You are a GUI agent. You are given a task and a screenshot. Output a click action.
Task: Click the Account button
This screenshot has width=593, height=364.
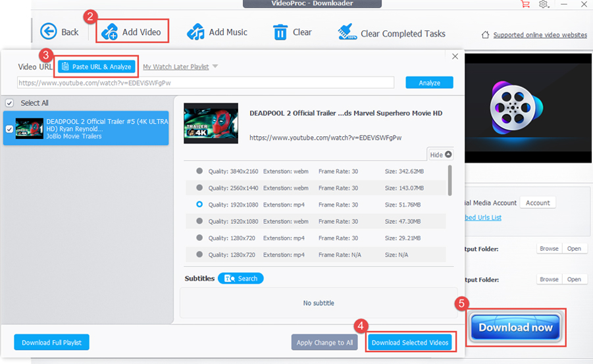(538, 203)
